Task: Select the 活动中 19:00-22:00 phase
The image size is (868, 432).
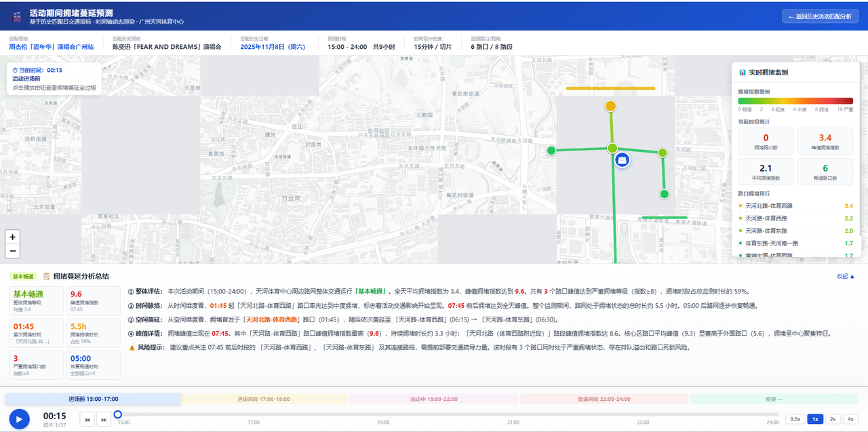Action: pos(434,399)
